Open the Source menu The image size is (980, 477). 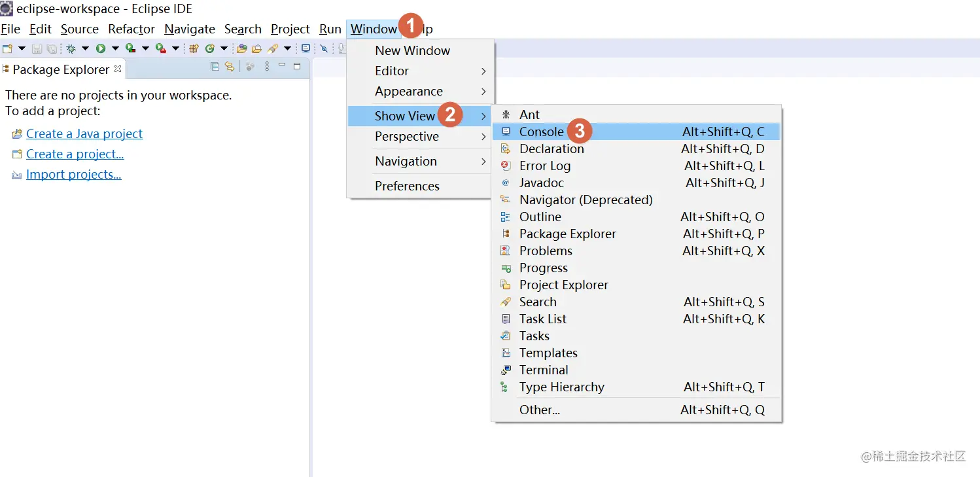coord(80,29)
